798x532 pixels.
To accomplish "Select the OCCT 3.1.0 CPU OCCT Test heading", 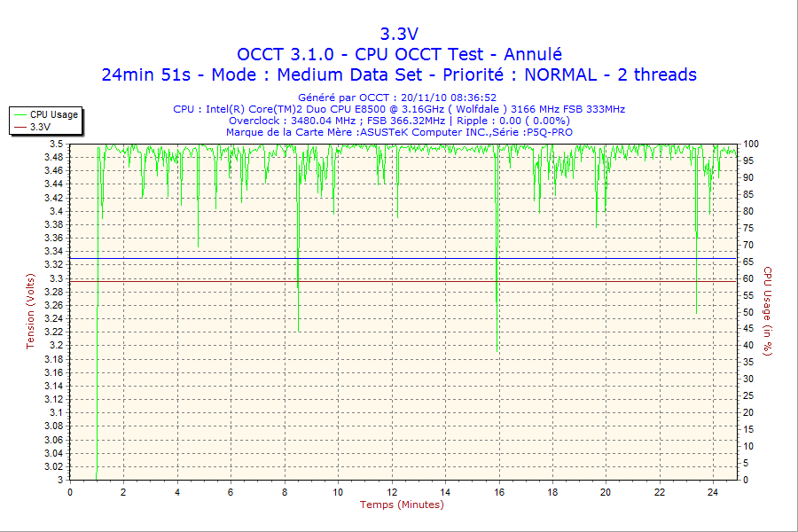I will [x=399, y=54].
